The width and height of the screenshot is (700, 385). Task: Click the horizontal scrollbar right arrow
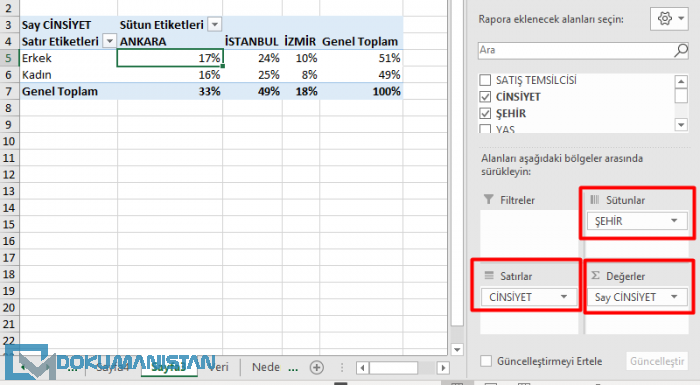tap(443, 368)
